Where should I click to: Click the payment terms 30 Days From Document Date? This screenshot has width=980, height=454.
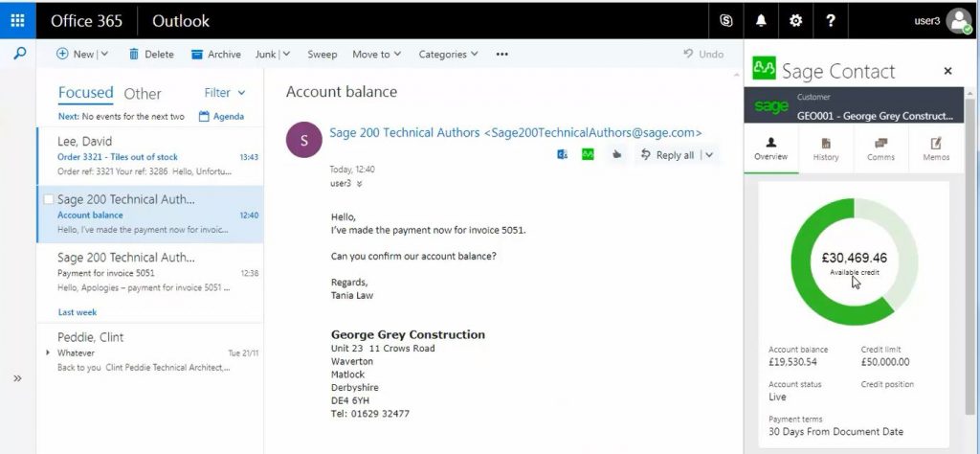835,431
